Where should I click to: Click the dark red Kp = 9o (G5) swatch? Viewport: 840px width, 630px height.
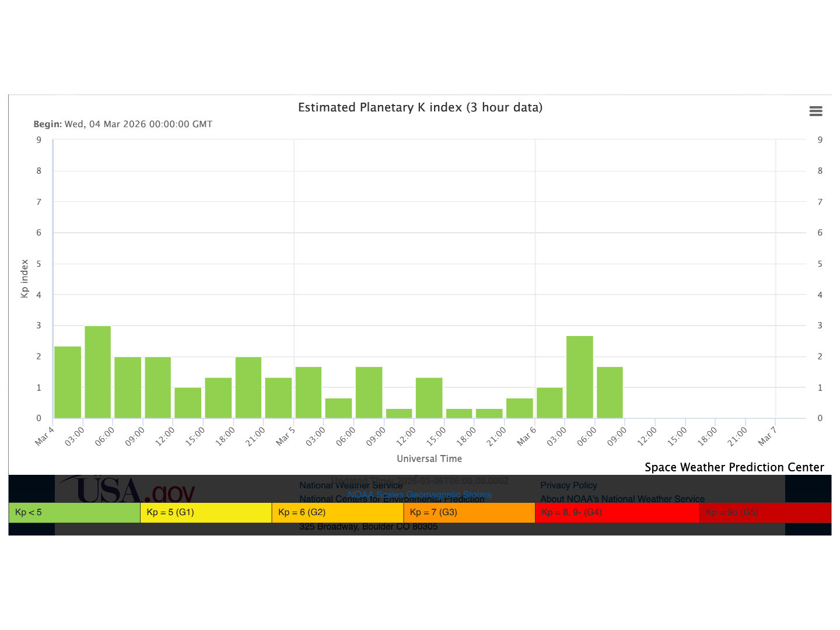pos(765,513)
